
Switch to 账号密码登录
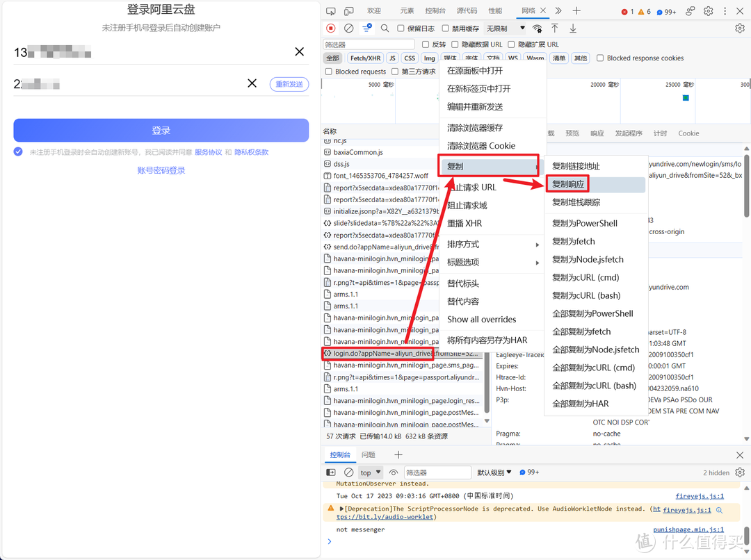pyautogui.click(x=161, y=170)
